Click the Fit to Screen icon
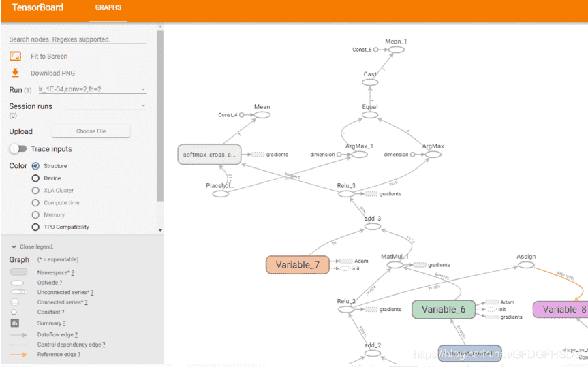This screenshot has height=367, width=588. (x=16, y=57)
